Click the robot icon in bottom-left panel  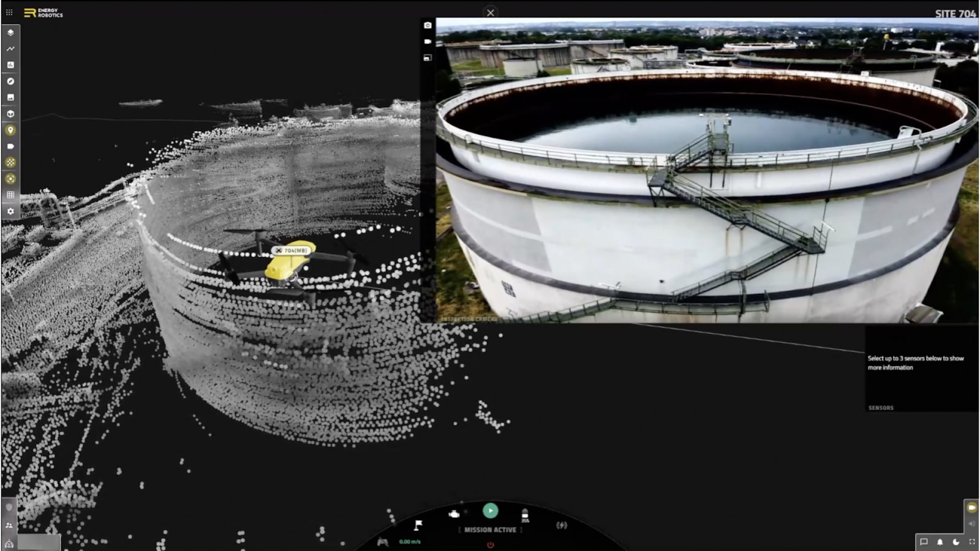pyautogui.click(x=9, y=544)
